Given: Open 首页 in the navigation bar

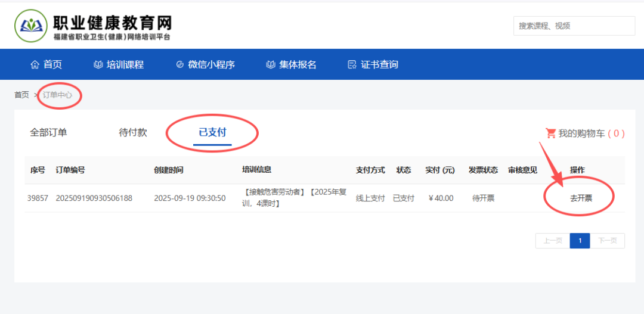Looking at the screenshot, I should [x=52, y=64].
